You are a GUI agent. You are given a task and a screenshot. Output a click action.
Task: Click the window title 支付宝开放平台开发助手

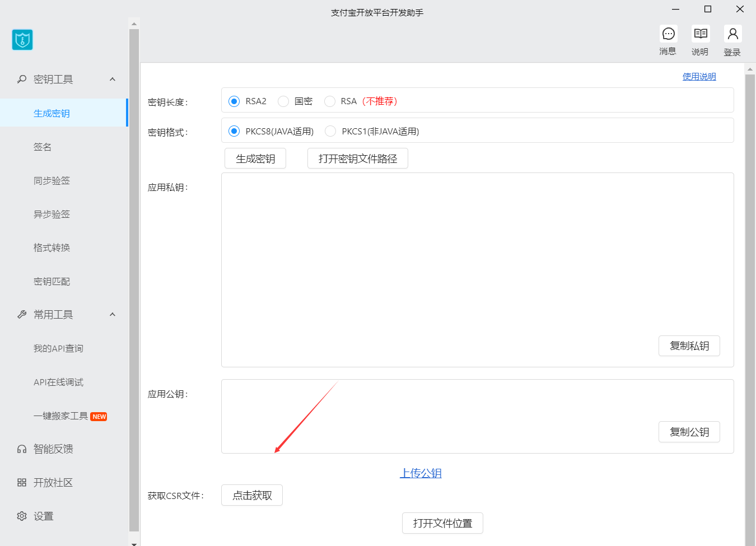tap(377, 12)
